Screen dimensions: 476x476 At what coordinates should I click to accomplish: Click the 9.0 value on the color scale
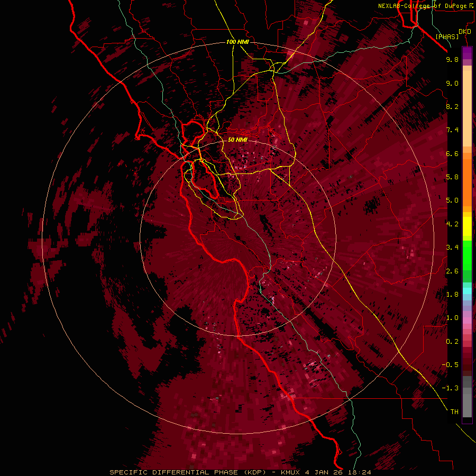tap(452, 83)
